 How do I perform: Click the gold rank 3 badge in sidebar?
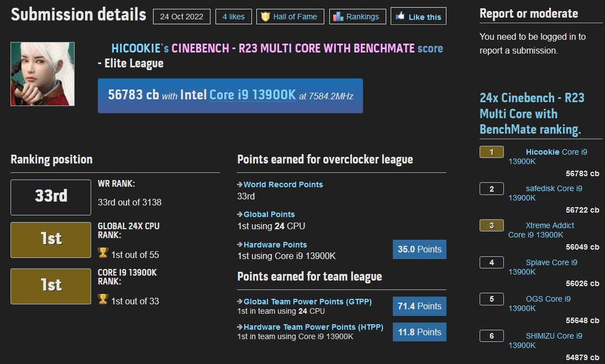492,225
